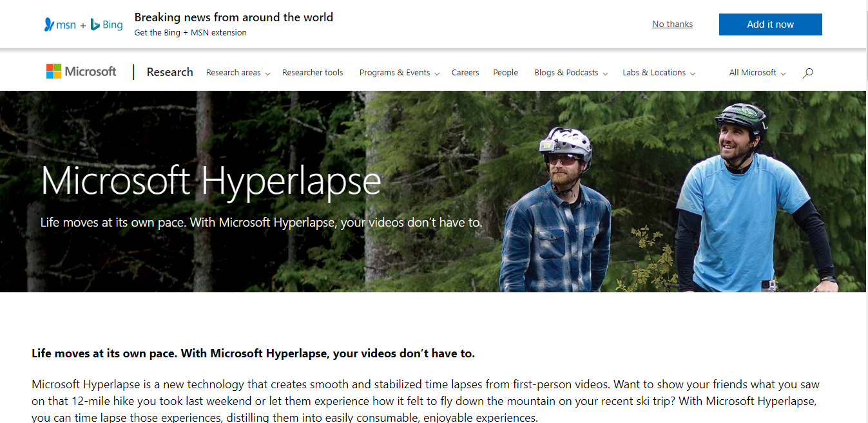Expand the Labs & Locations menu

pos(659,73)
